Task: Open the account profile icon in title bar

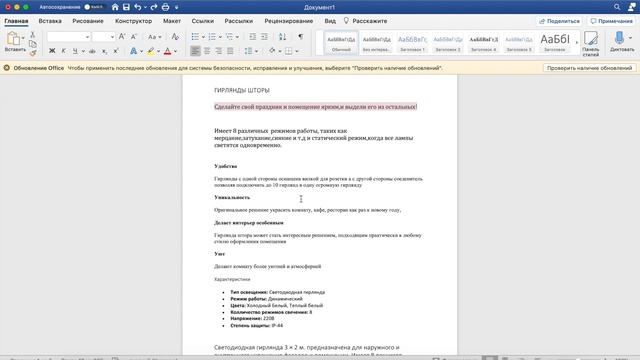Action: pos(631,7)
